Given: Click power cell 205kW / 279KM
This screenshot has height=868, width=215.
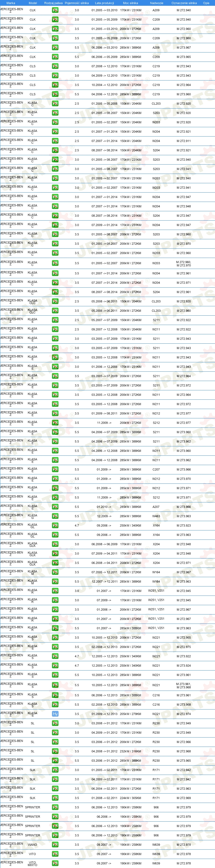Looking at the screenshot, I should click(131, 714).
